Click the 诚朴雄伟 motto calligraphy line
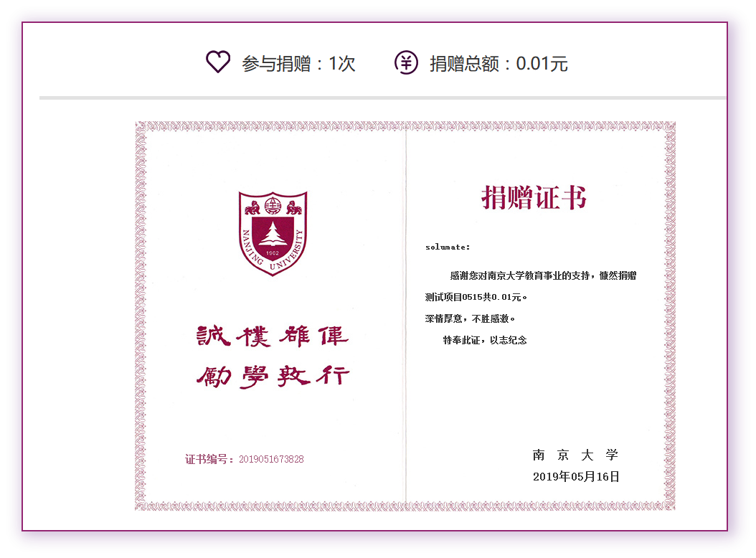Screen dimensions: 756x558 click(273, 336)
